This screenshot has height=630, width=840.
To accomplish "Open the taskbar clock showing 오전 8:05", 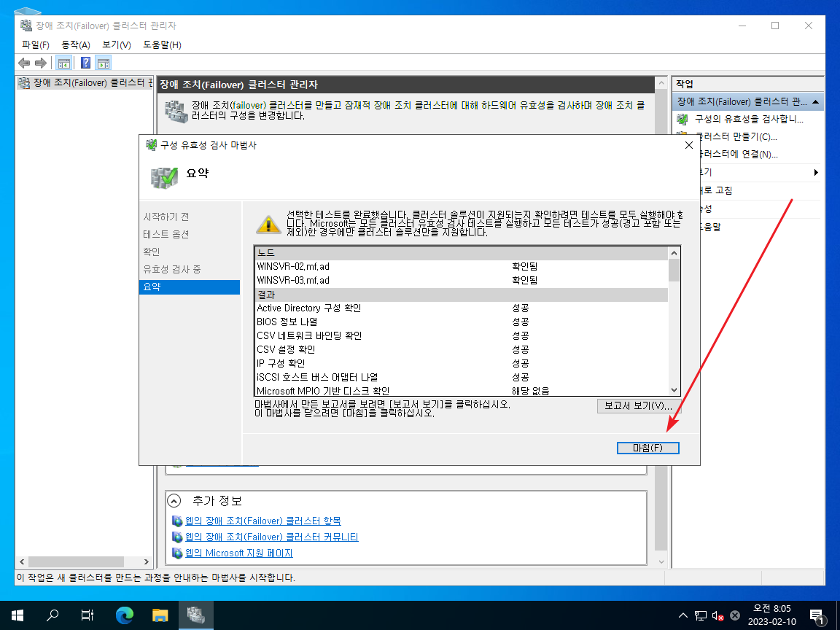I will pyautogui.click(x=772, y=615).
